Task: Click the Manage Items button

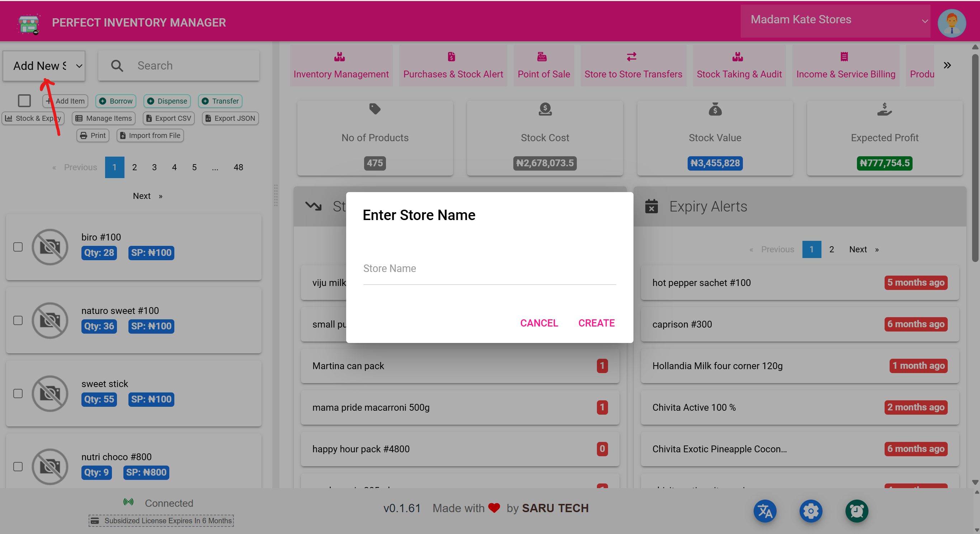Action: 103,118
